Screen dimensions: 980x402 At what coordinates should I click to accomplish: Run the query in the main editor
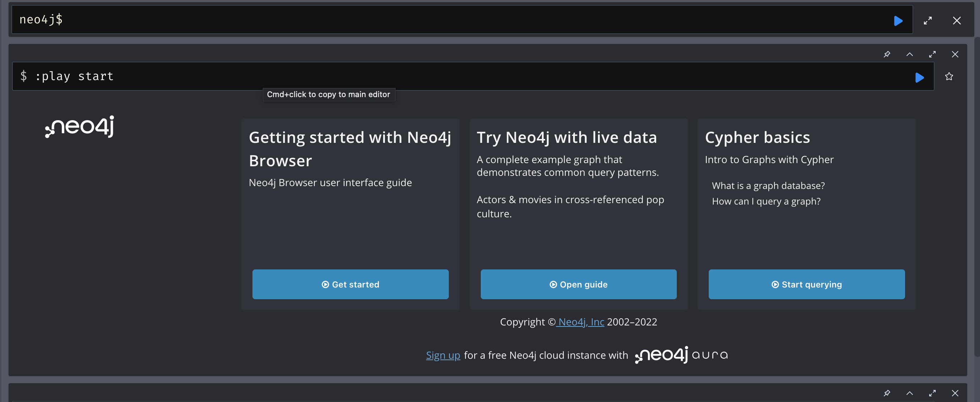pos(898,21)
